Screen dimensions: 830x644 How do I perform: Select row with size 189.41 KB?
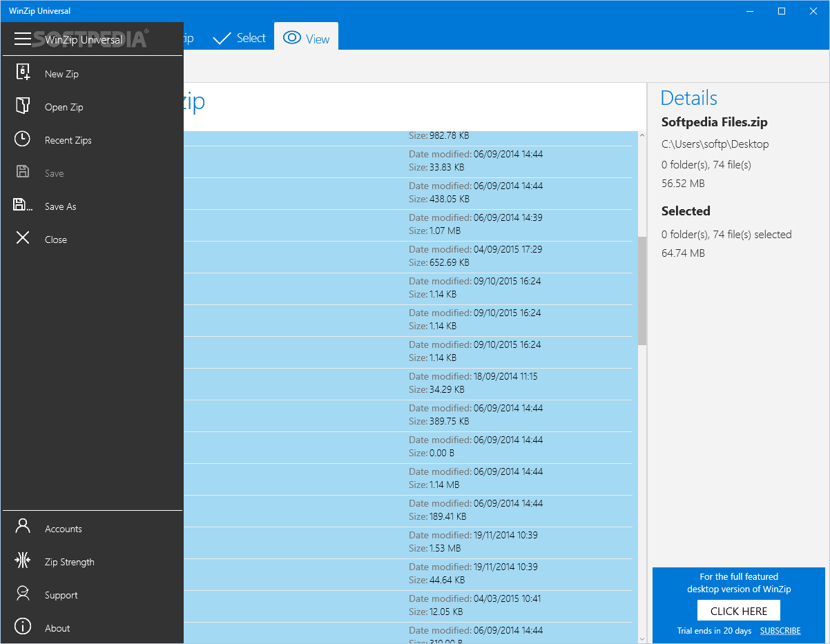coord(408,511)
